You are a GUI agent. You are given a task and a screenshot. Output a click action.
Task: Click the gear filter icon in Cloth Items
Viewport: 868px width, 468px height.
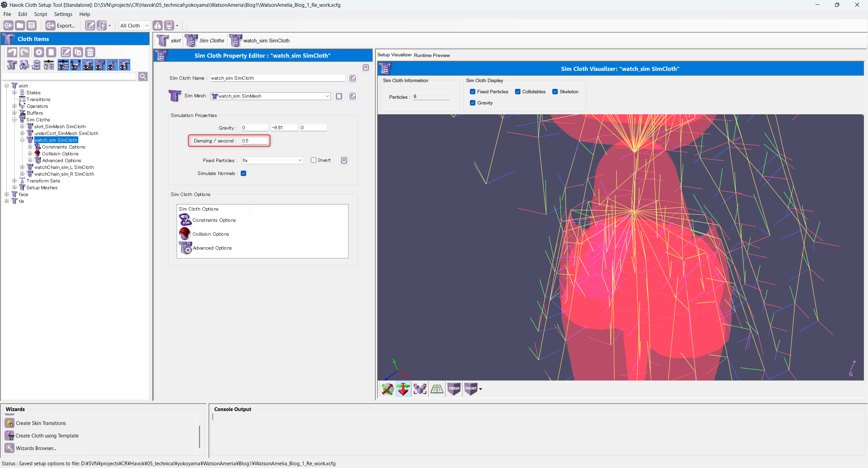point(24,65)
